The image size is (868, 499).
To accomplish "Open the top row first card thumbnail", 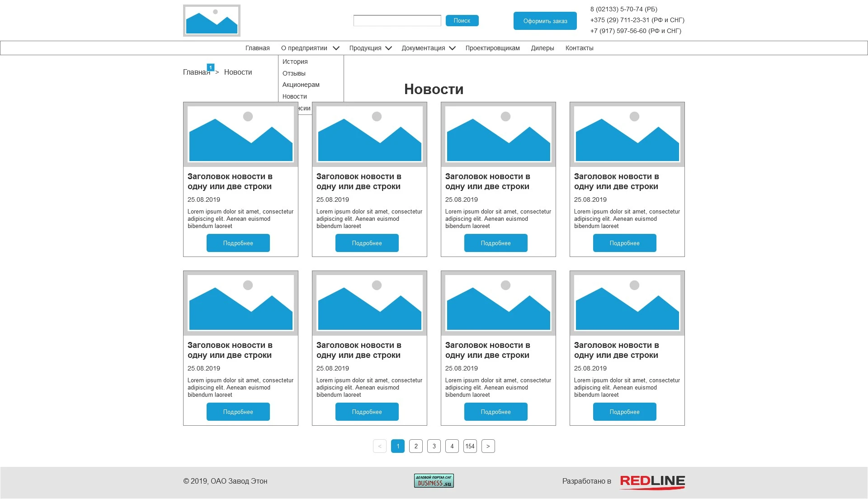I will (x=241, y=134).
